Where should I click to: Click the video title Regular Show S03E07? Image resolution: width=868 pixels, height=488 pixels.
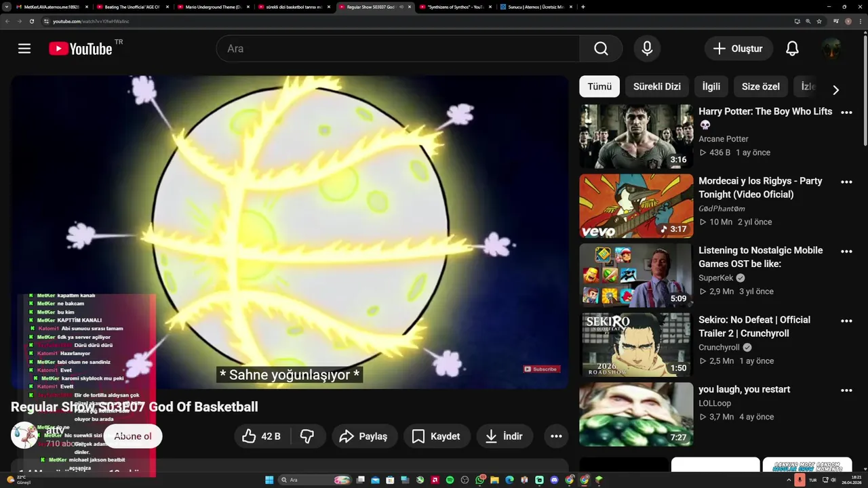[134, 407]
